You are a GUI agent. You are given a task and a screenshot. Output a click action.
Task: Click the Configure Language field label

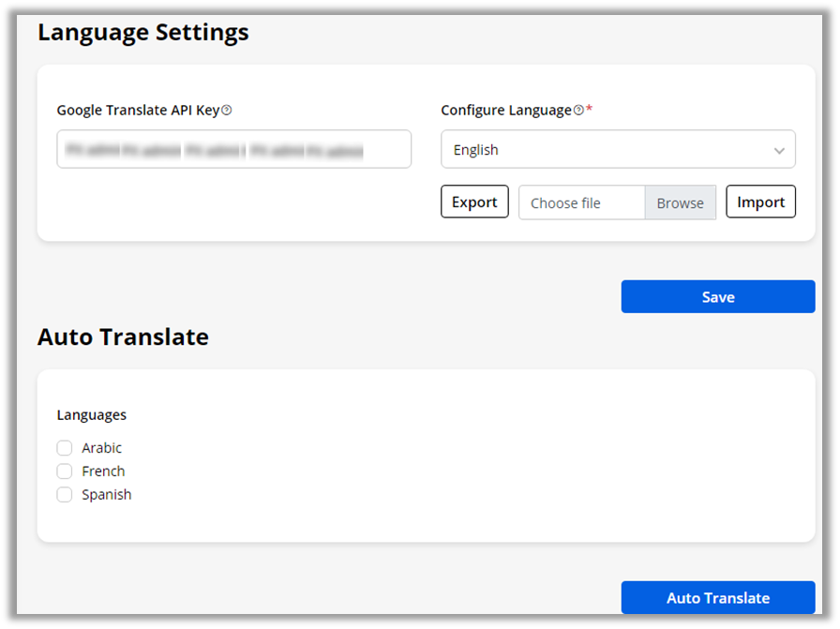click(x=506, y=111)
